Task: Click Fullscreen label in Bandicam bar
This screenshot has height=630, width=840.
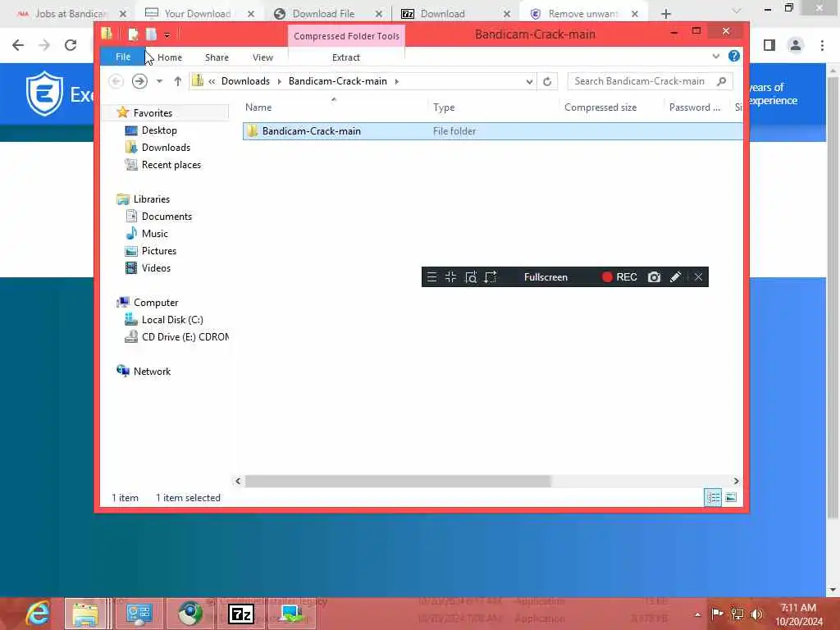Action: click(546, 277)
